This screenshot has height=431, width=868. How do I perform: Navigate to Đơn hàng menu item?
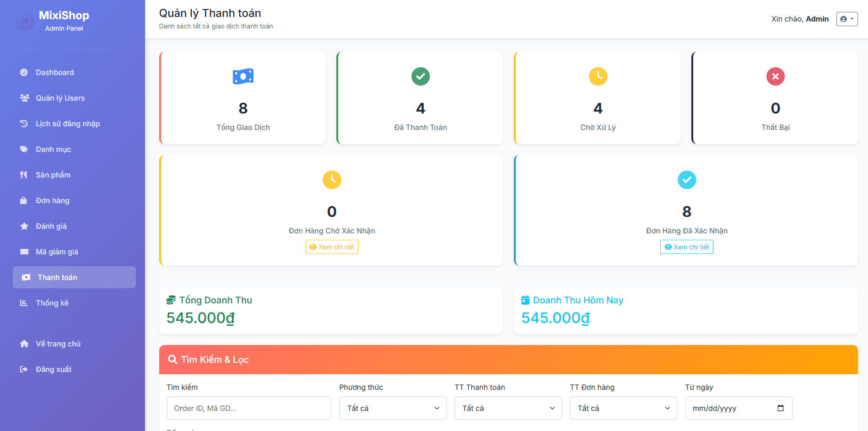pyautogui.click(x=74, y=200)
